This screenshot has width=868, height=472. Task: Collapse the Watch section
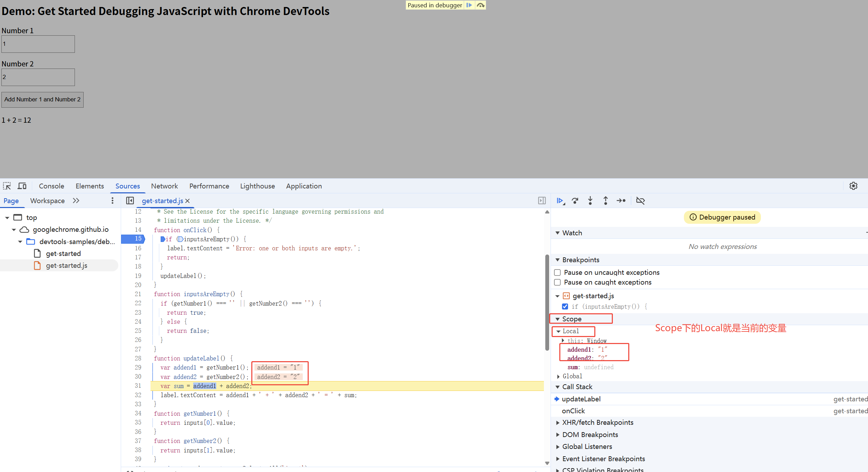(558, 233)
